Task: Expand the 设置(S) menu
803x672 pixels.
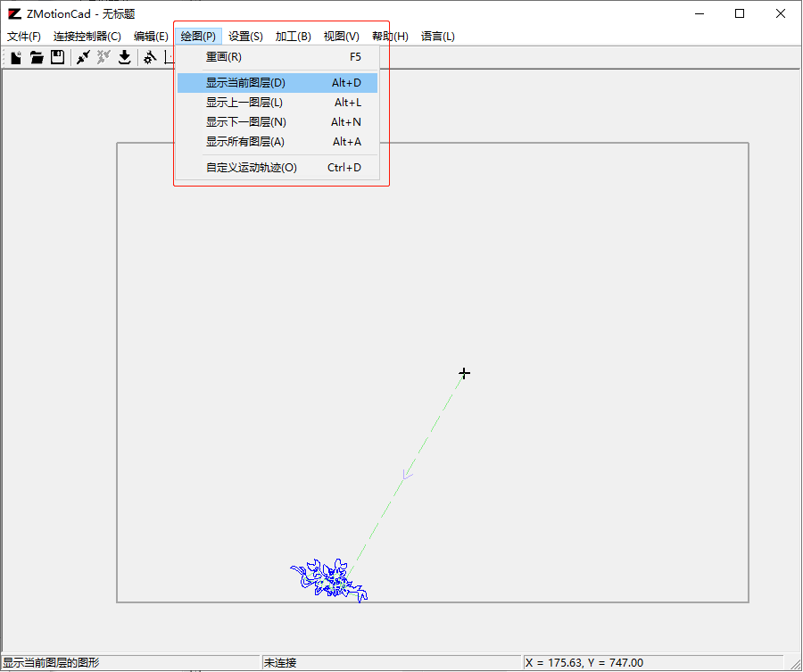Action: (x=245, y=37)
